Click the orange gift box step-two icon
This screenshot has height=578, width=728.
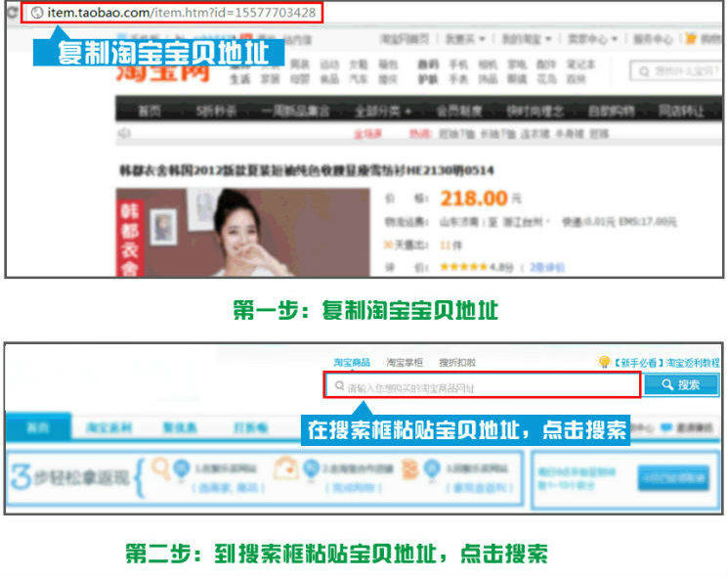coord(285,468)
